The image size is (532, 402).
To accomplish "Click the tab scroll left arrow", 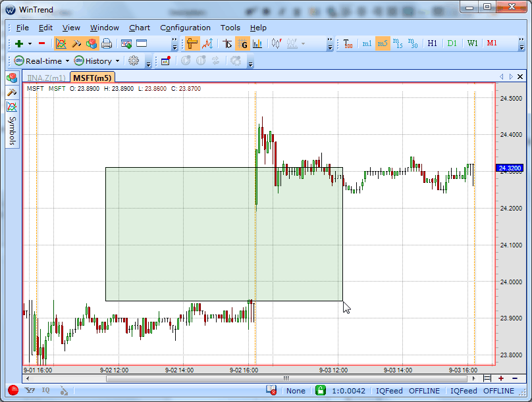I will click(502, 77).
